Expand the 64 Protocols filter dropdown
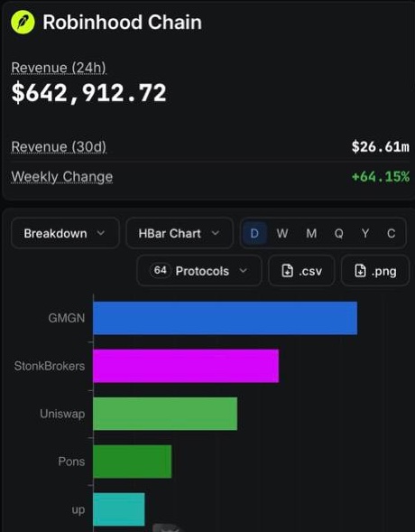Viewport: 415px width, 532px height. pos(199,271)
